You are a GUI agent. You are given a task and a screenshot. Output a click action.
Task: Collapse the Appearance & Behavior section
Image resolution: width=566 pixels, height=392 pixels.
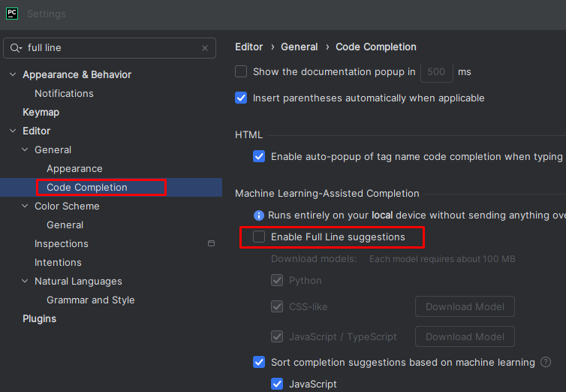click(x=13, y=75)
